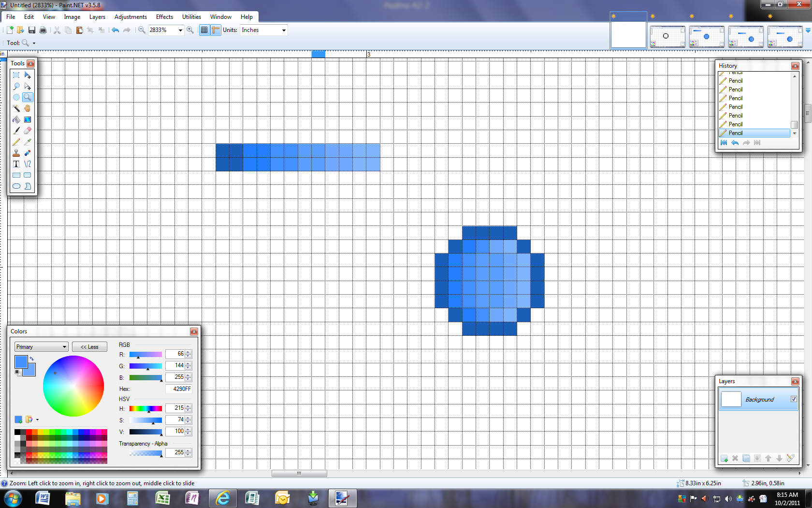The width and height of the screenshot is (812, 508).
Task: Select the Magic Wand tool
Action: click(x=16, y=108)
